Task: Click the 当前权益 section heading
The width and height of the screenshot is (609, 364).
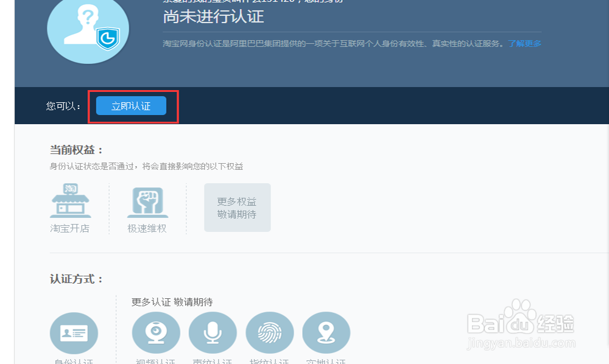Action: 77,150
